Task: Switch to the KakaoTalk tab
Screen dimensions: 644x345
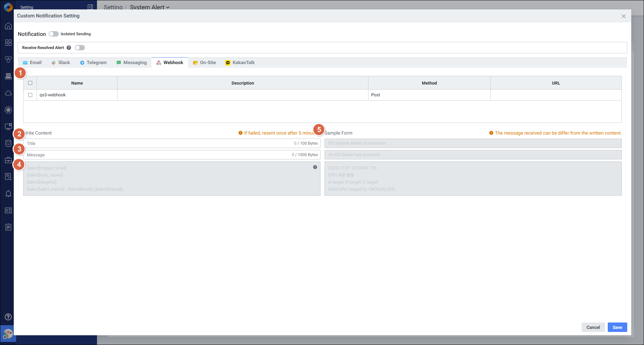Action: 240,63
